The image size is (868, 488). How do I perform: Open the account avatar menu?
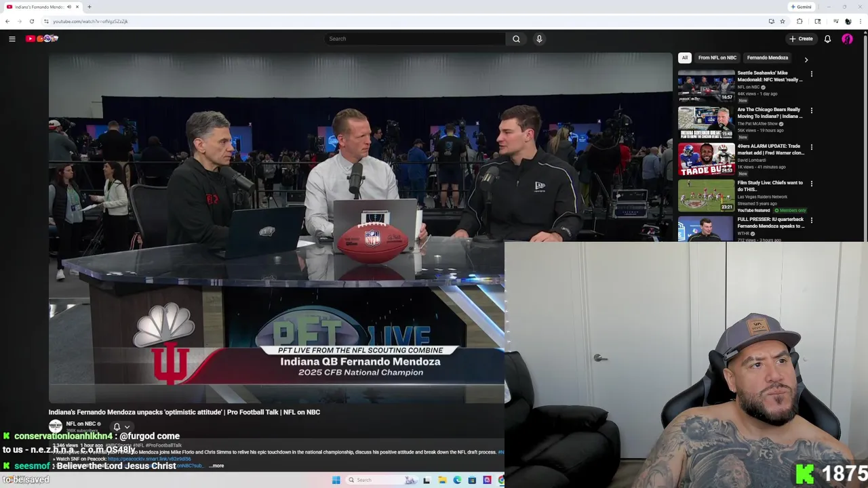[x=847, y=39]
